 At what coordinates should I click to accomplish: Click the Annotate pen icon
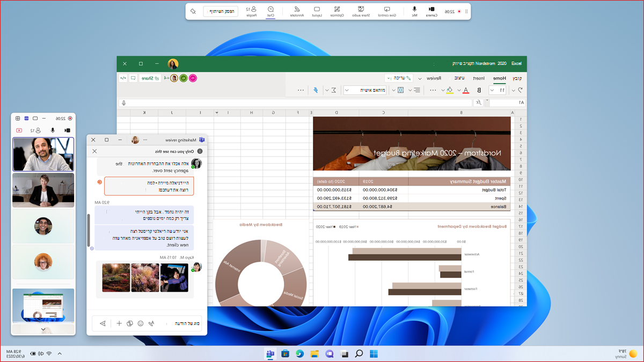tap(297, 11)
